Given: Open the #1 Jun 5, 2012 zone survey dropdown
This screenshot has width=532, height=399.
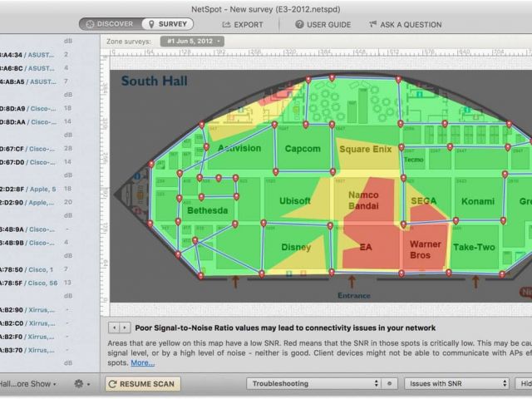Looking at the screenshot, I should (192, 42).
